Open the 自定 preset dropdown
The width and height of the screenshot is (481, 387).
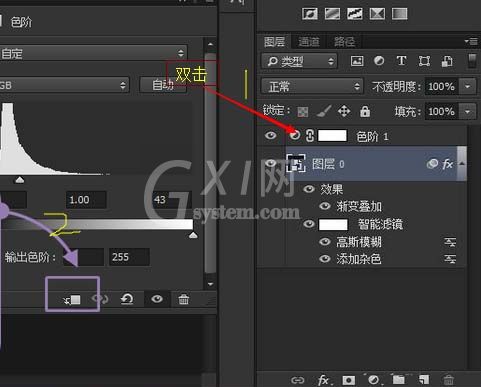pos(93,53)
